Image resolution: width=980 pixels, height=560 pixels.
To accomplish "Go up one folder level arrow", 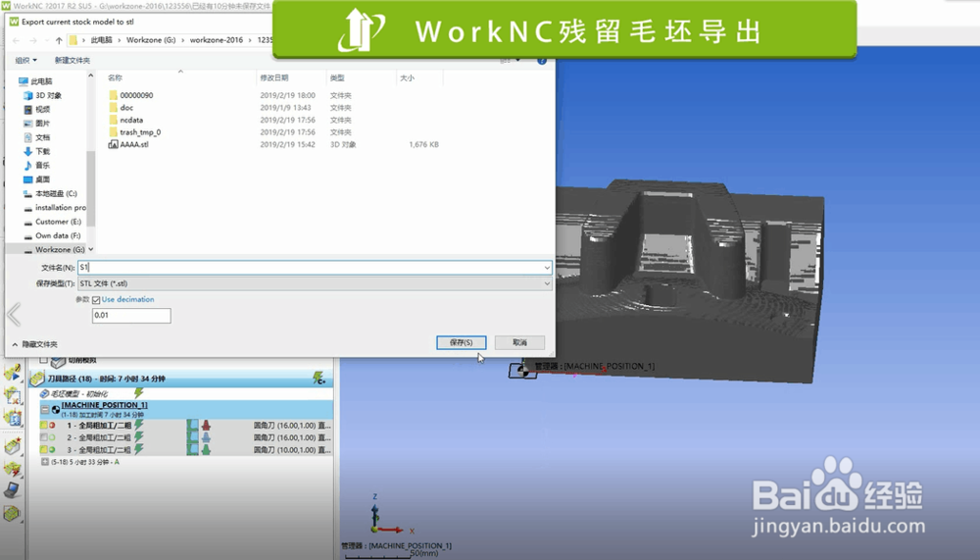I will (x=59, y=40).
